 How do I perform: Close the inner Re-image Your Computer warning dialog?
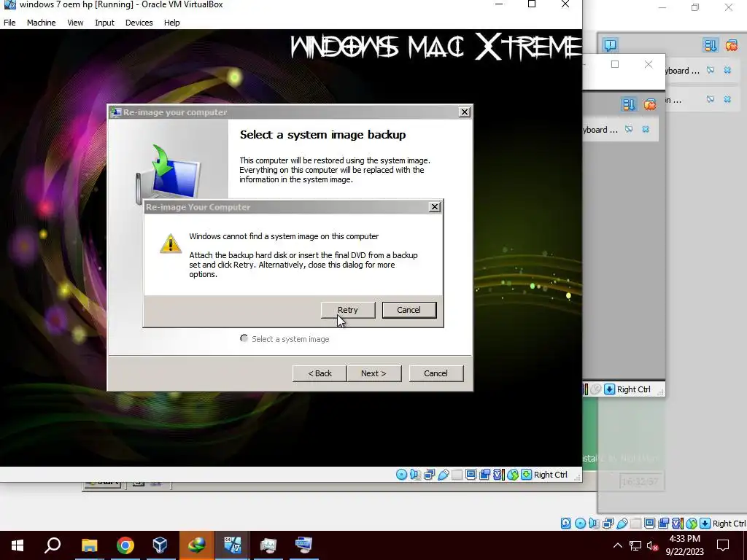click(435, 207)
